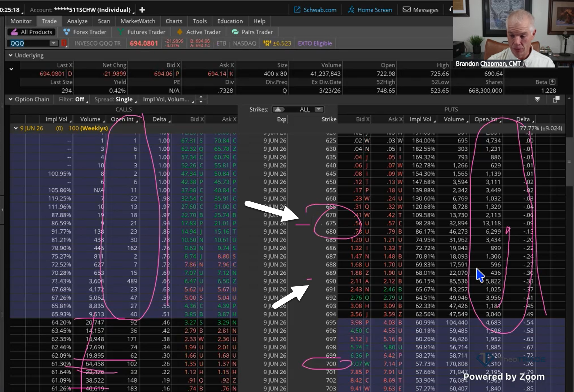Click the left panel expand arrow
This screenshot has height=392, width=574.
2,210
